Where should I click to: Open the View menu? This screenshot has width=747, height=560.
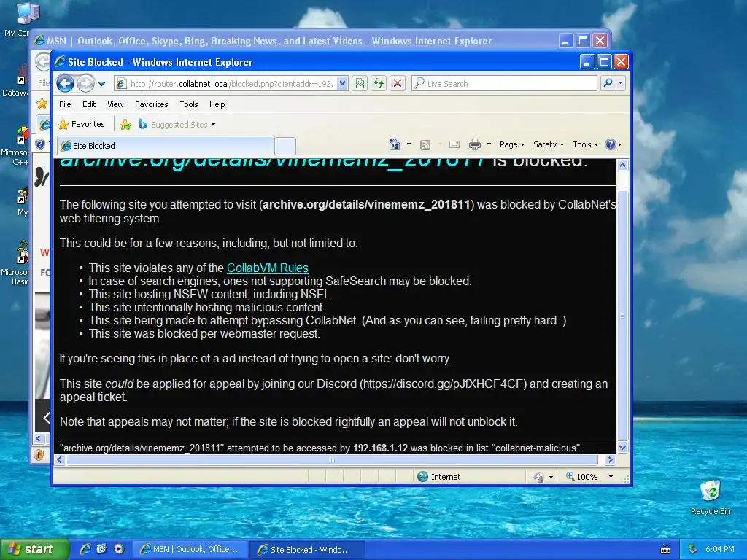pyautogui.click(x=115, y=104)
